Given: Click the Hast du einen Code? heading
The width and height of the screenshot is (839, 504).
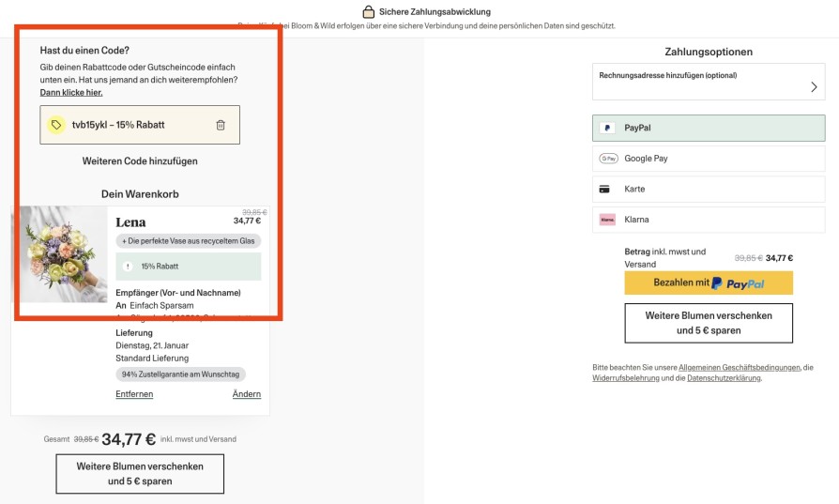Looking at the screenshot, I should pyautogui.click(x=84, y=51).
